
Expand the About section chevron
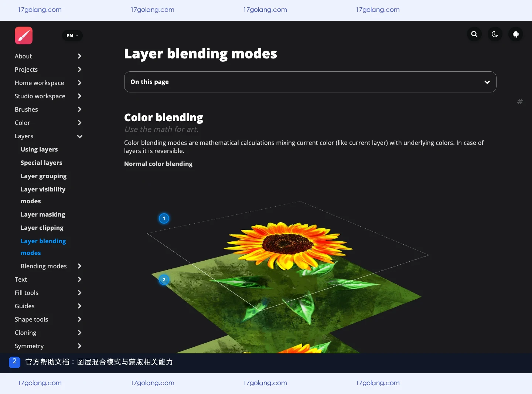click(79, 56)
